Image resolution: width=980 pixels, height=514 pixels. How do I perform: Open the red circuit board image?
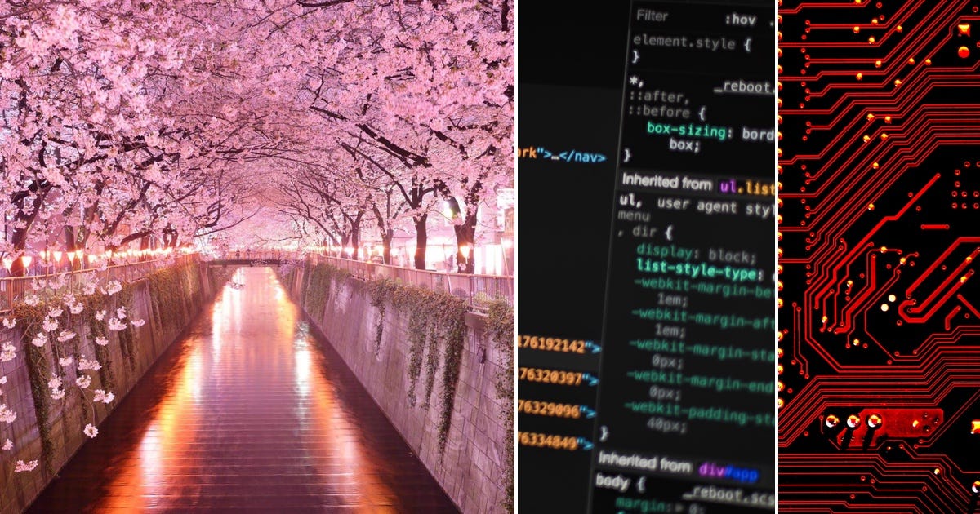coord(880,257)
